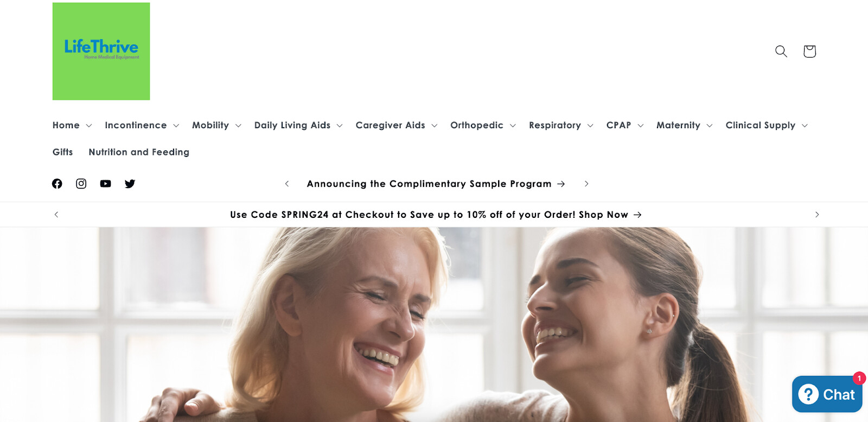Show next announcement after Complimentary Sample Program
Image resolution: width=868 pixels, height=422 pixels.
click(x=586, y=184)
